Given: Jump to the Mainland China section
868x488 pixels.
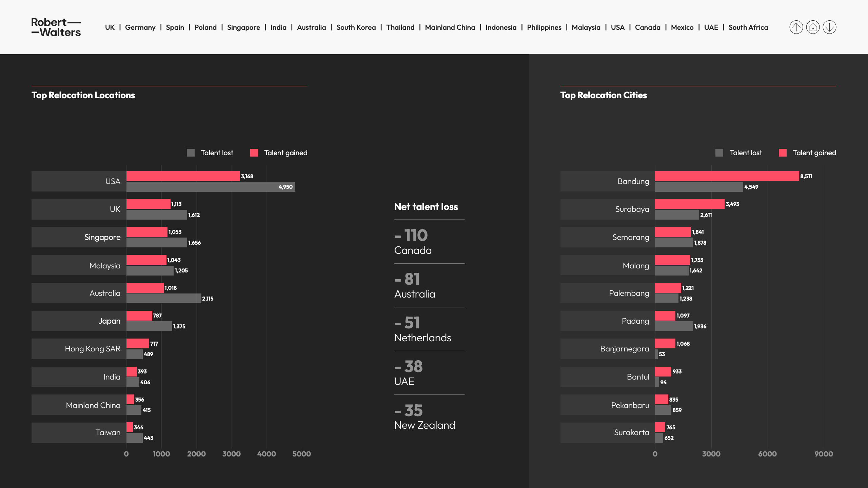Looking at the screenshot, I should (450, 27).
